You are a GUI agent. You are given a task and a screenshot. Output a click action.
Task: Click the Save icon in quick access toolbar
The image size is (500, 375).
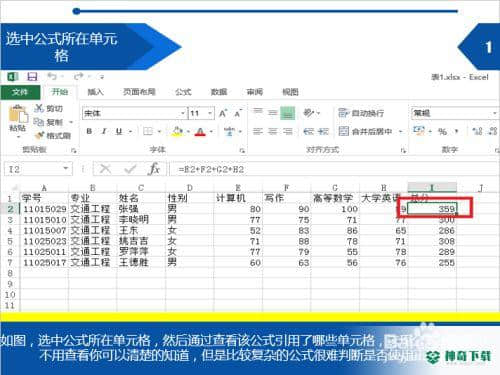pyautogui.click(x=32, y=77)
